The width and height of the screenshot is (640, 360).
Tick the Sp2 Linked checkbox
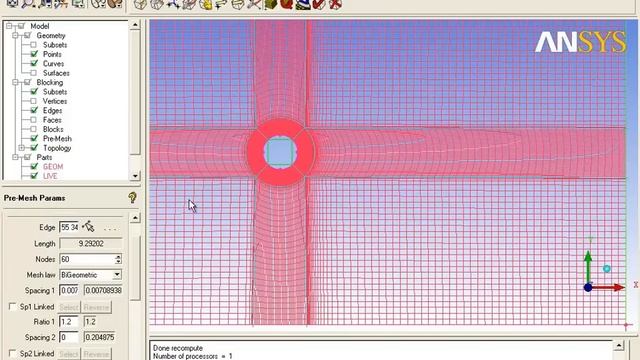point(13,353)
